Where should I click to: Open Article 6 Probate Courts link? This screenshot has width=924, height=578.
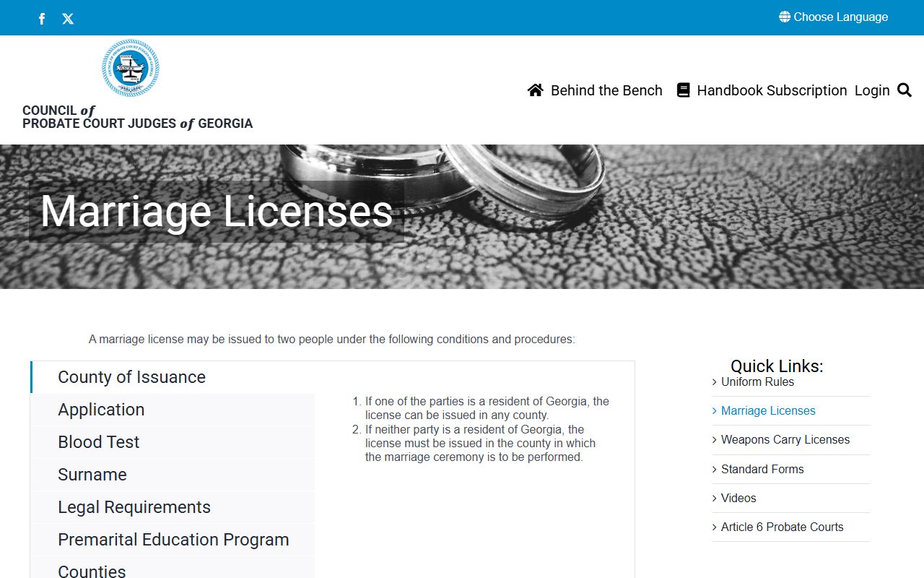tap(782, 527)
